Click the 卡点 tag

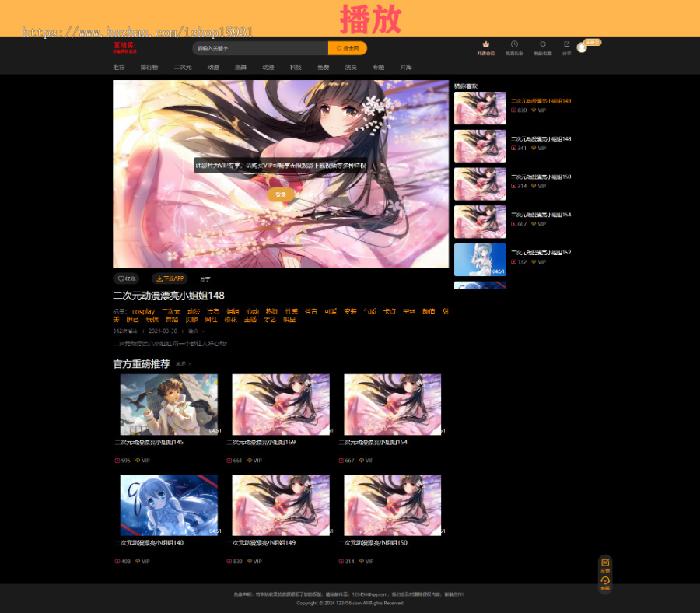[390, 312]
